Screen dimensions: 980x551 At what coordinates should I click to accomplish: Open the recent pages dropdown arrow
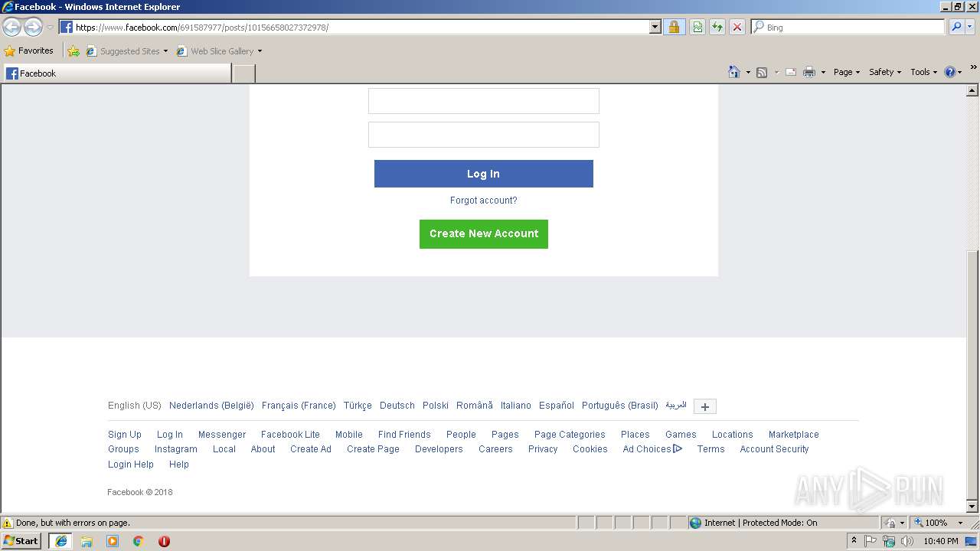pos(50,27)
